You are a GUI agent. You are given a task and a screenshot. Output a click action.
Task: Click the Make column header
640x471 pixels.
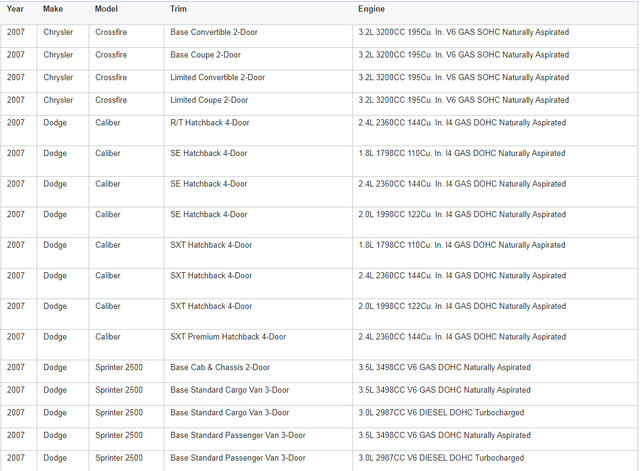pos(53,9)
